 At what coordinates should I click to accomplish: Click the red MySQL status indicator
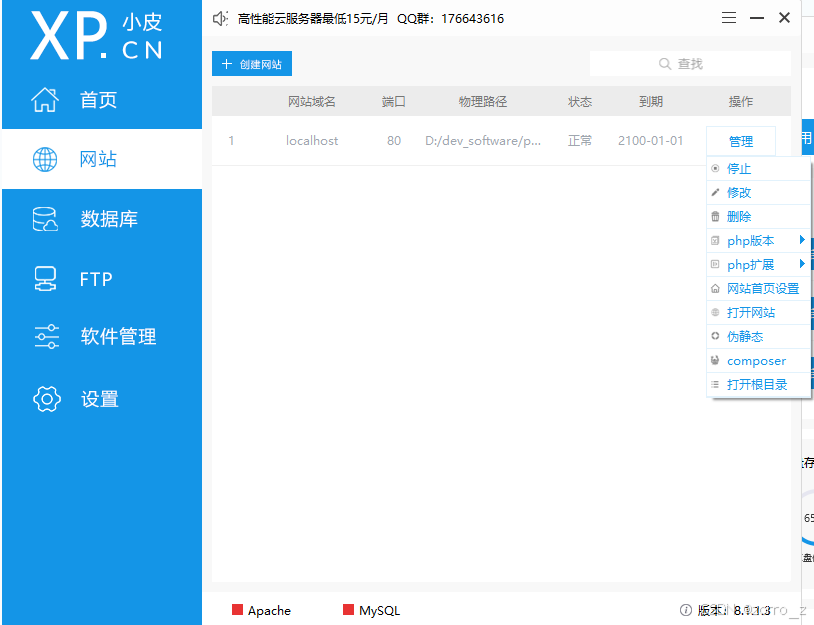(348, 609)
